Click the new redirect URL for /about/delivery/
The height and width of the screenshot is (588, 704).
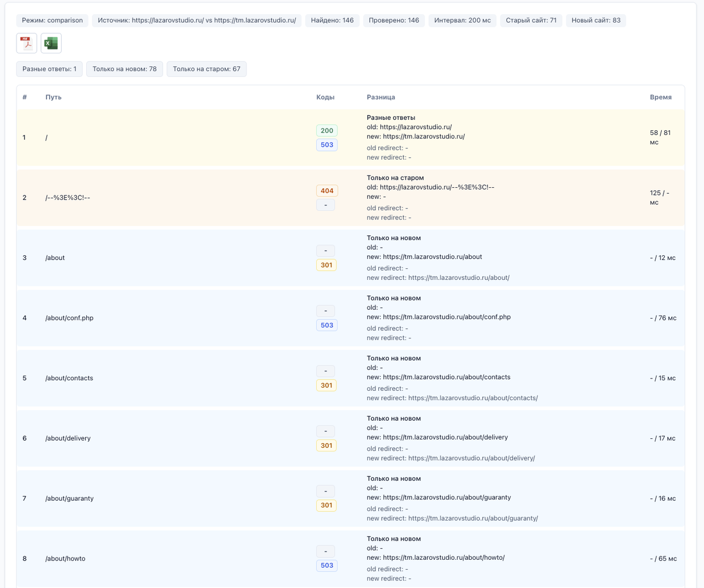tap(472, 458)
